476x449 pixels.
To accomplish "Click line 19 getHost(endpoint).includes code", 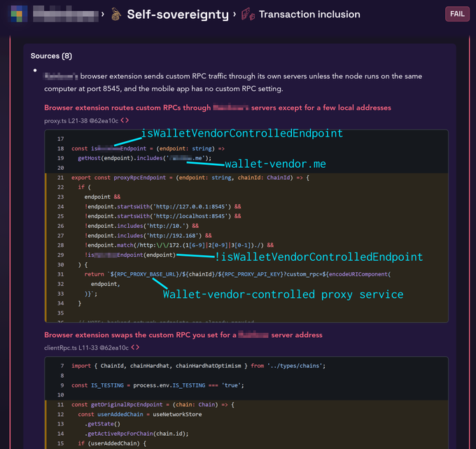I will [x=144, y=158].
